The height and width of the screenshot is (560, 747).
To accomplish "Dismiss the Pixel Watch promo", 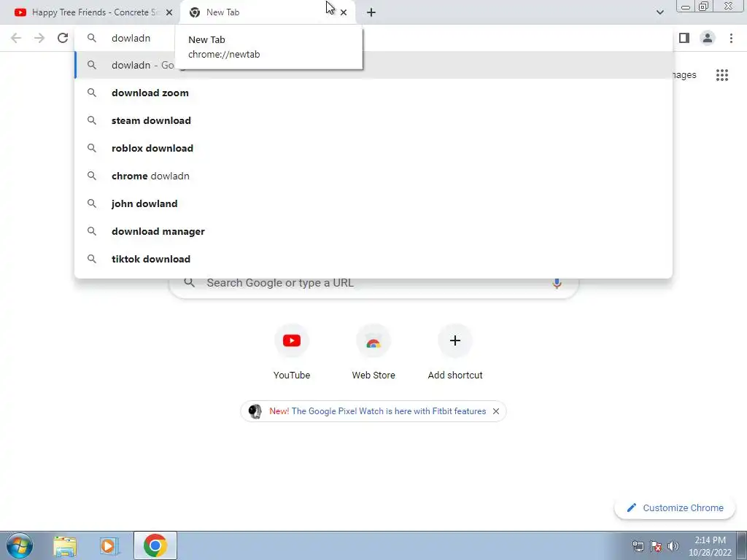I will [x=496, y=411].
